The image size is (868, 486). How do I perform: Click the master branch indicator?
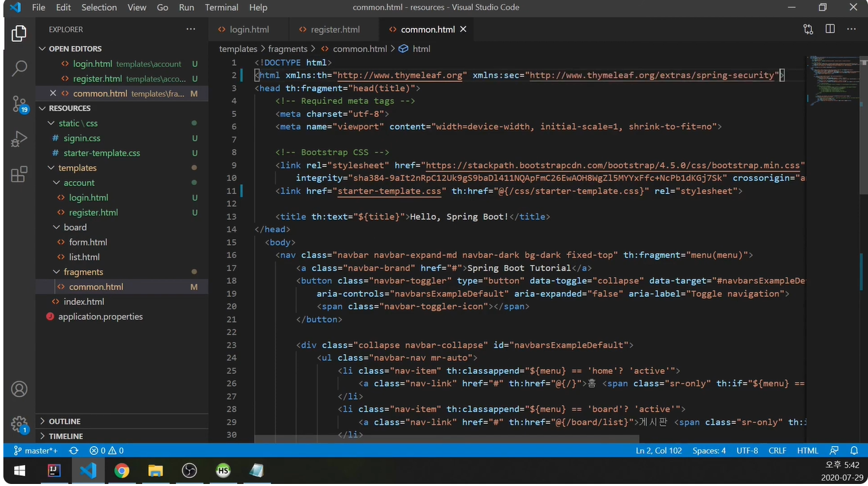(x=36, y=450)
